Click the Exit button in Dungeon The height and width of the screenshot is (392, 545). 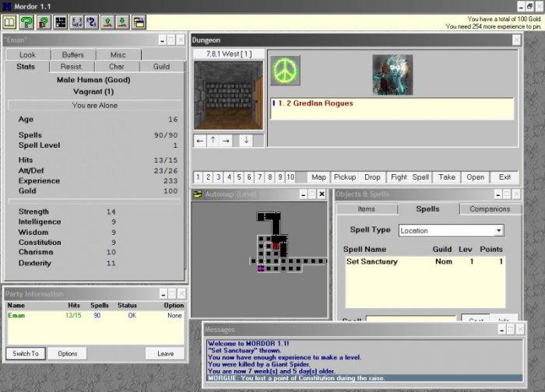pos(505,177)
